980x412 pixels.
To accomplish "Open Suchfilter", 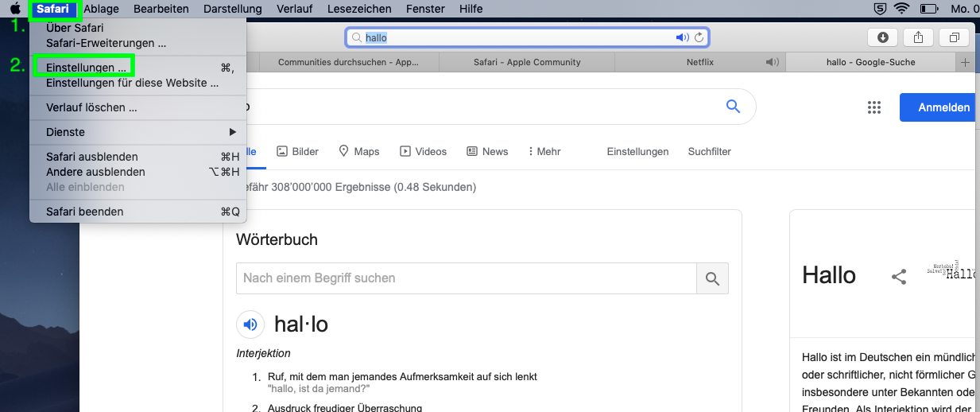I will coord(710,151).
